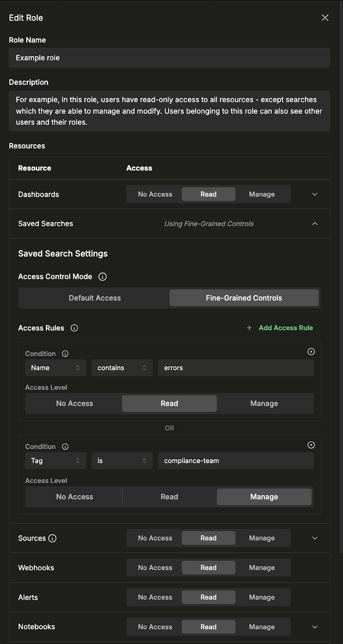Screen dimensions: 343x644
Task: Open the Tag condition field dropdown
Action: coord(55,461)
